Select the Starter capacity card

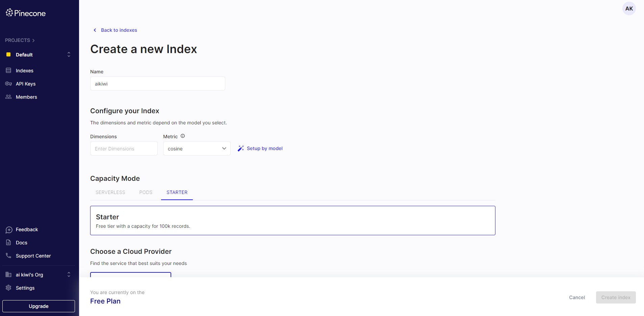293,220
